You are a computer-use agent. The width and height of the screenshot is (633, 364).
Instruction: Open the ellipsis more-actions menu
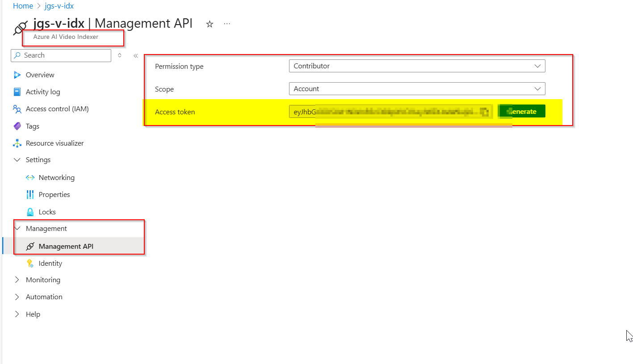pyautogui.click(x=227, y=24)
